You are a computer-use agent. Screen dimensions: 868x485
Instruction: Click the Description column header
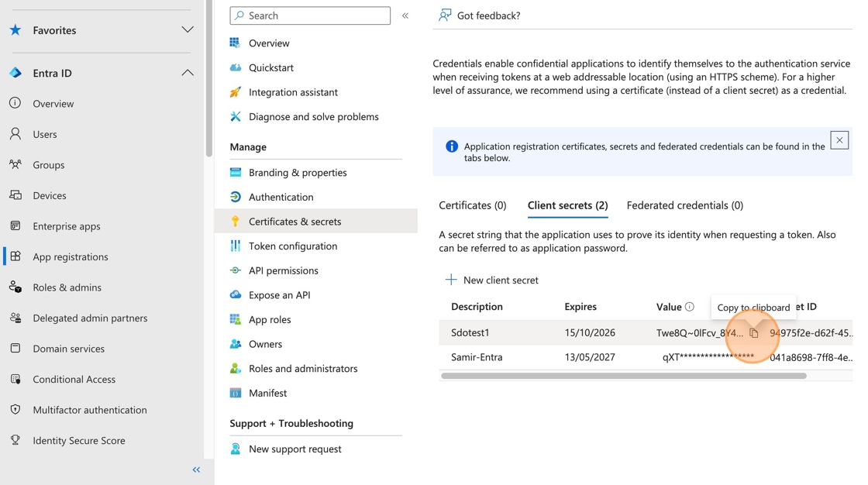(x=477, y=307)
